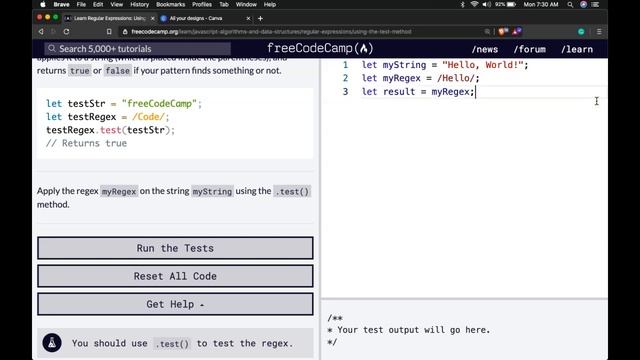Image resolution: width=640 pixels, height=360 pixels.
Task: Click the inline code true in description
Action: [80, 71]
